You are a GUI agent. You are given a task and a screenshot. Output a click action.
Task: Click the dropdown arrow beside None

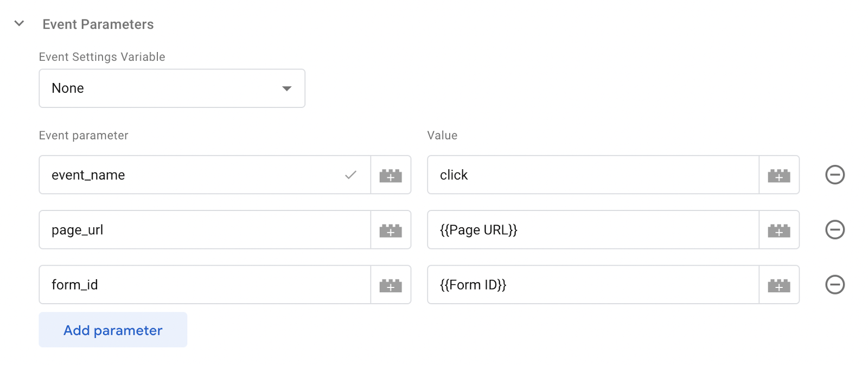tap(286, 88)
